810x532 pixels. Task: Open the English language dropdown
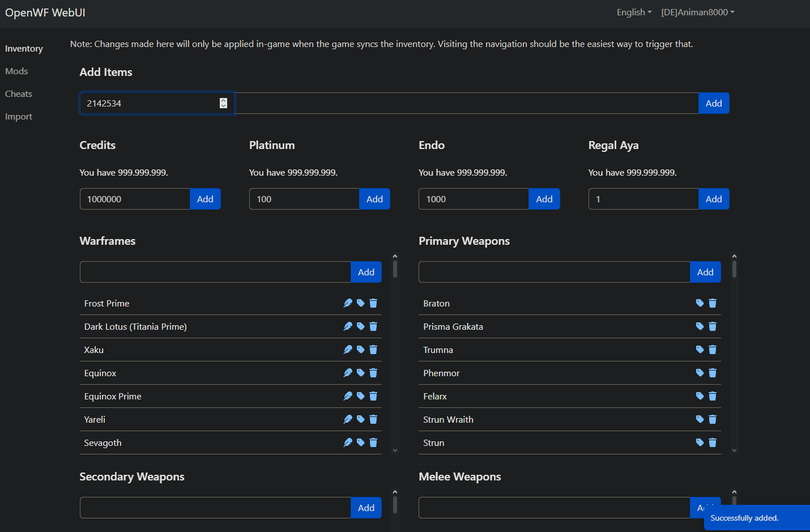coord(634,12)
